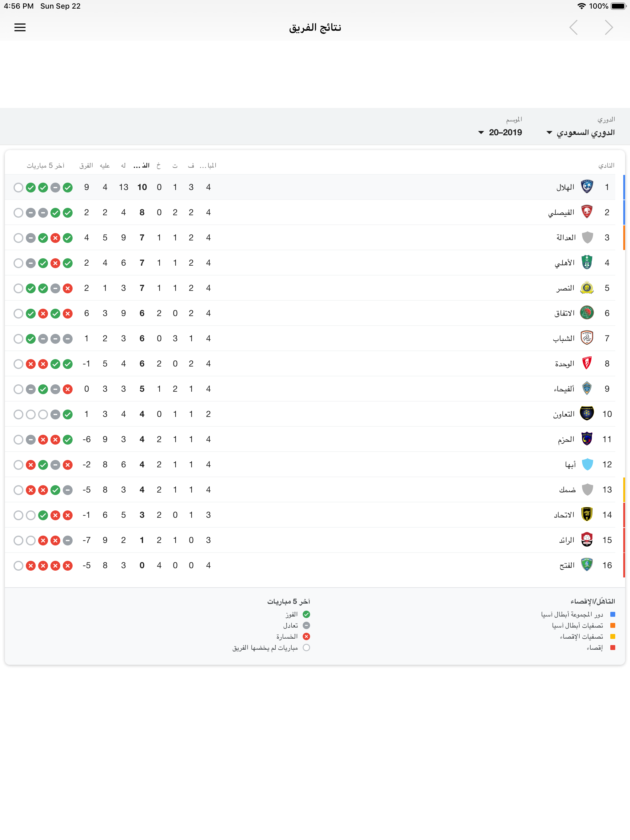Tap the الفيحاء club crest
630x840 pixels.
[587, 388]
